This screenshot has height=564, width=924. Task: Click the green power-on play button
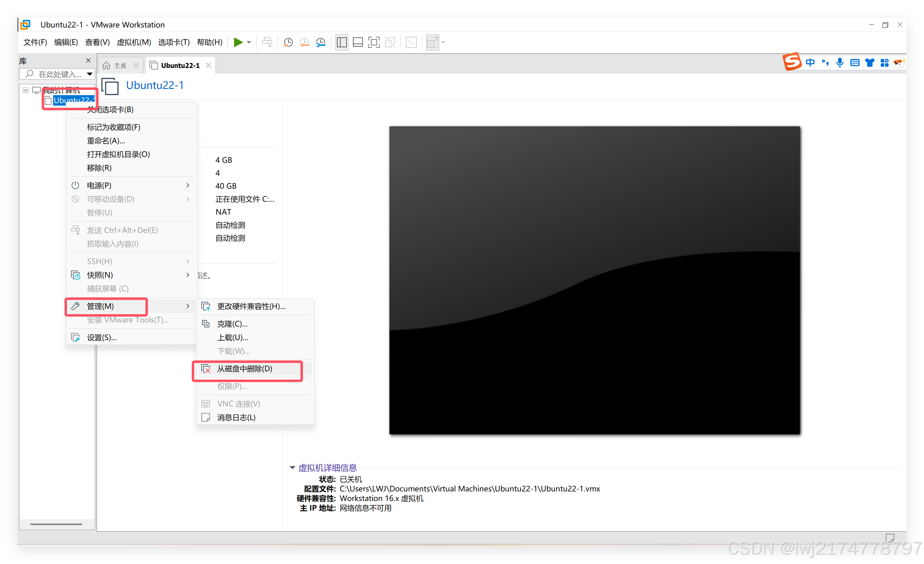coord(238,42)
